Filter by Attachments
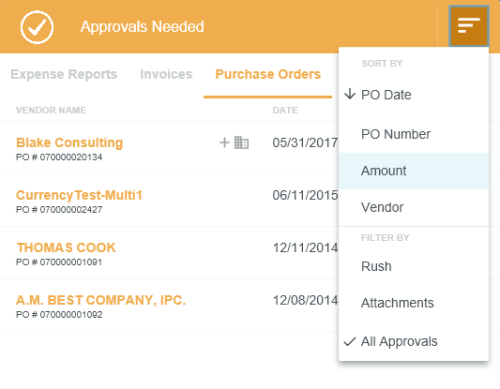 tap(414, 303)
